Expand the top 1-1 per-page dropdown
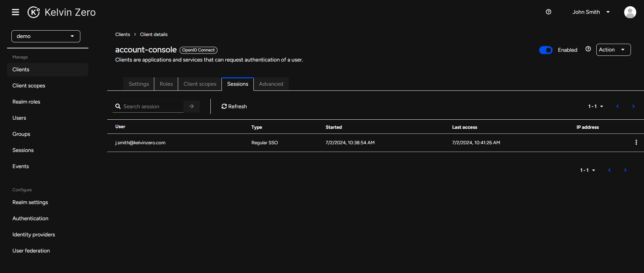The width and height of the screenshot is (644, 273). [596, 106]
